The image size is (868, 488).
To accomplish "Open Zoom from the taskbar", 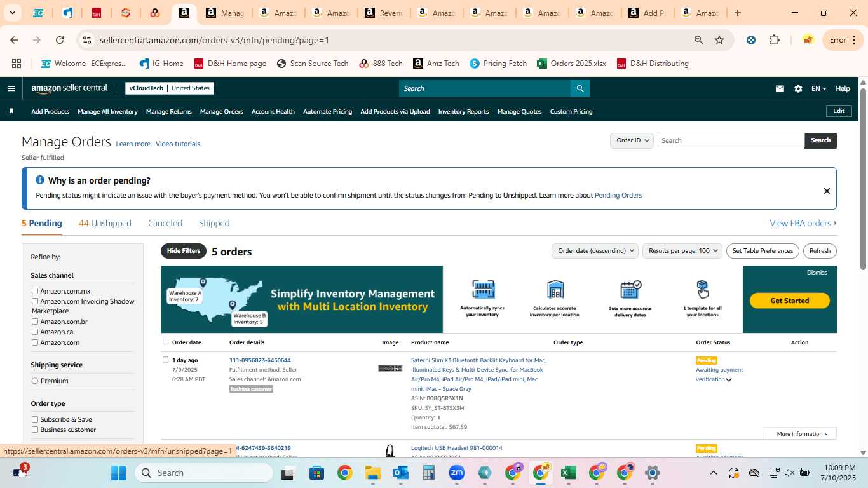I will 456,473.
